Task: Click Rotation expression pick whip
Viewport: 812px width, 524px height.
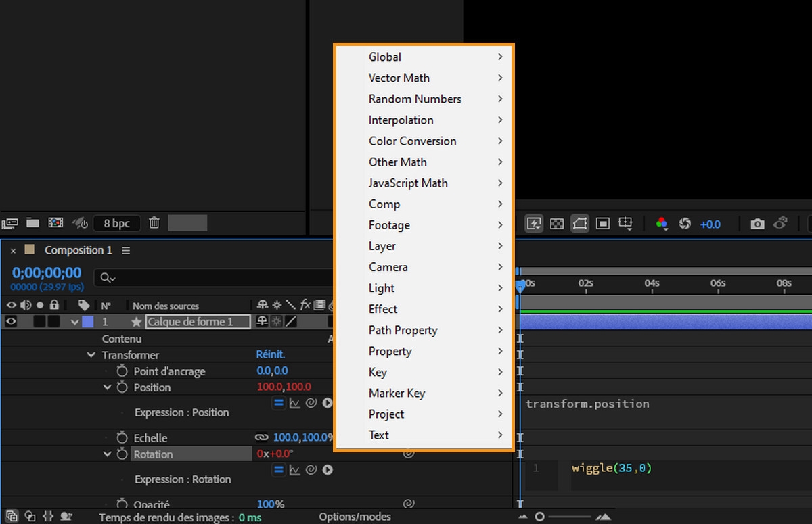Action: (x=311, y=469)
